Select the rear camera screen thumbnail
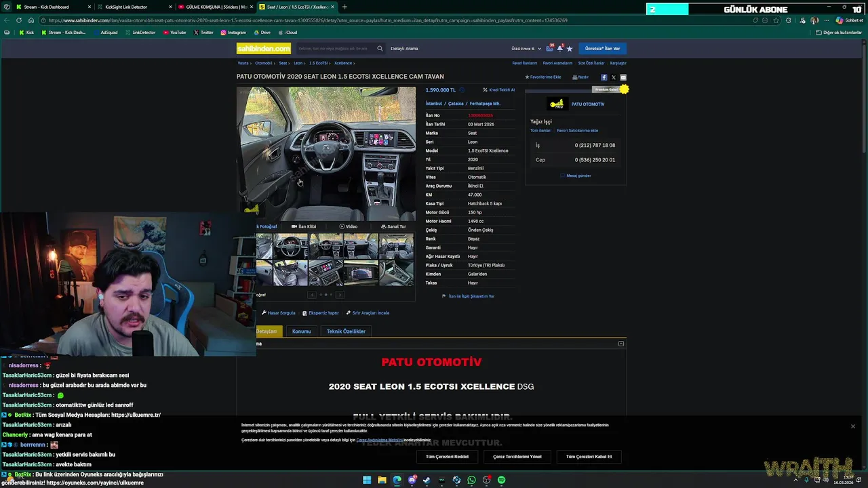The image size is (868, 488). pos(361,272)
